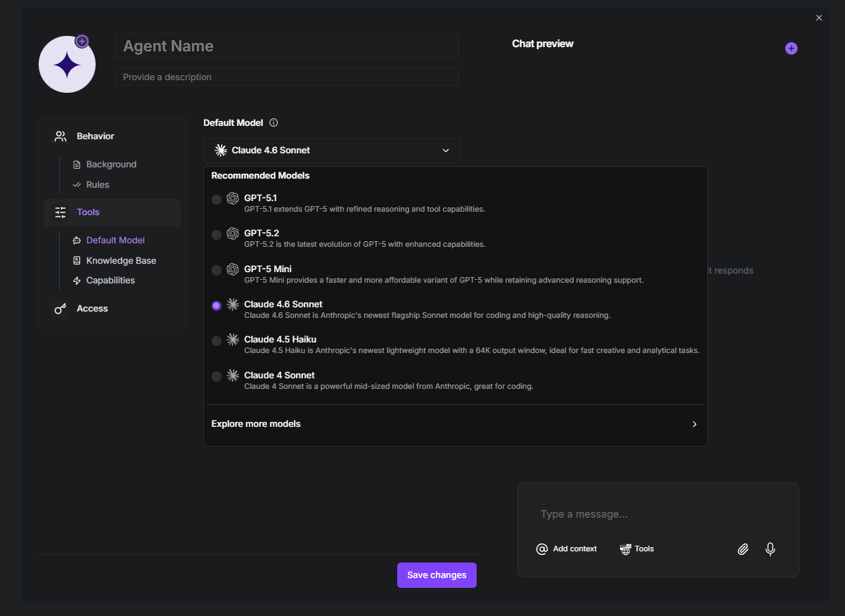Click the Default Model sidebar icon
Screen dimensions: 845x616
click(77, 240)
